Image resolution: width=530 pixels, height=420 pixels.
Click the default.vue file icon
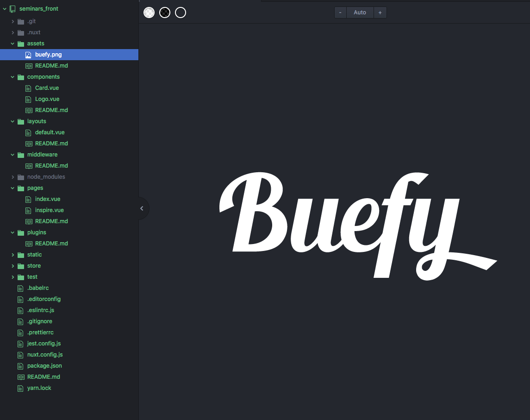(x=28, y=132)
